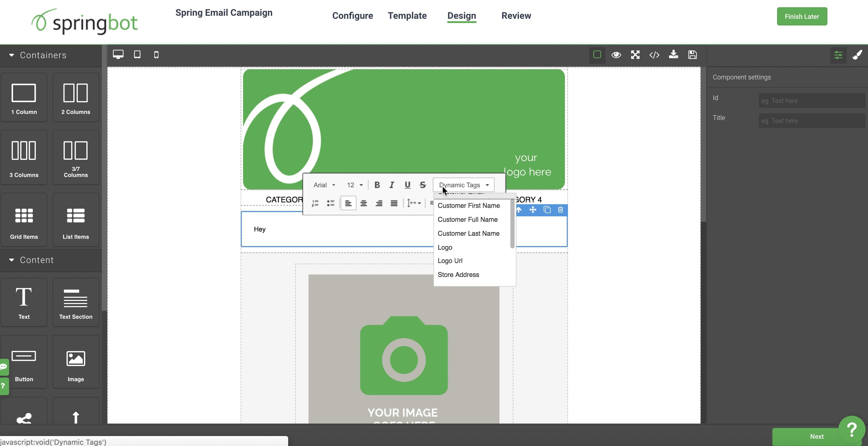The image size is (868, 446).
Task: Insert a numbered list
Action: pyautogui.click(x=315, y=203)
